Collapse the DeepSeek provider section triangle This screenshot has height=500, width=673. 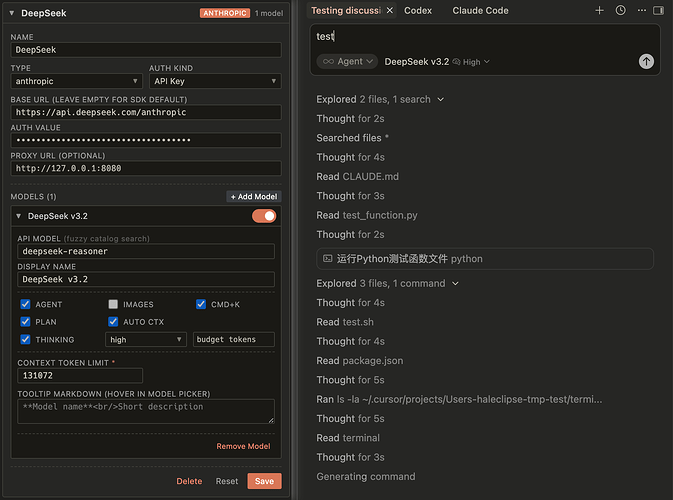click(12, 13)
